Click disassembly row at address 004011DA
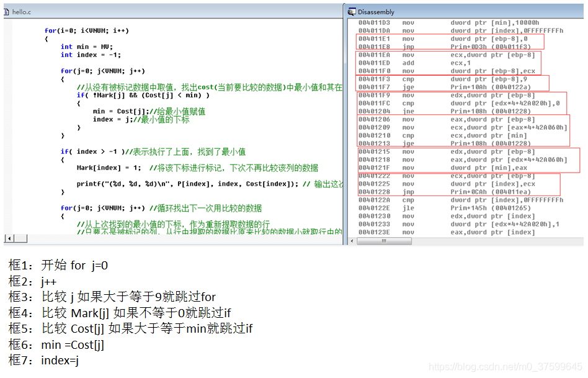Screen dimensions: 588x378 coord(461,31)
